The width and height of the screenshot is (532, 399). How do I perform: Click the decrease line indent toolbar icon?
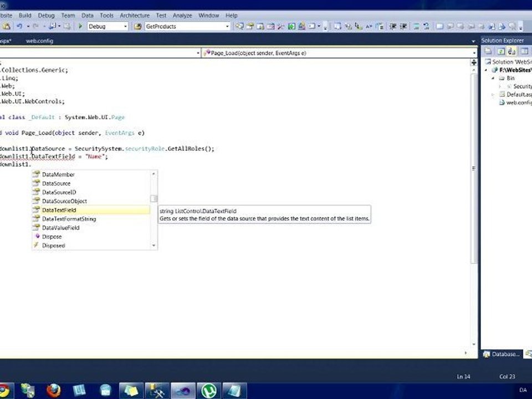[392, 26]
